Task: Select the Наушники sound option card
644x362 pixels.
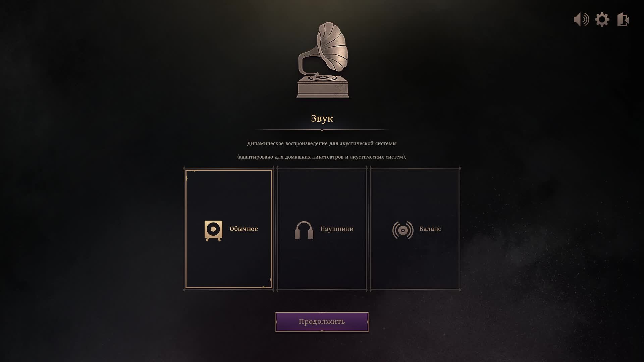Action: point(322,229)
